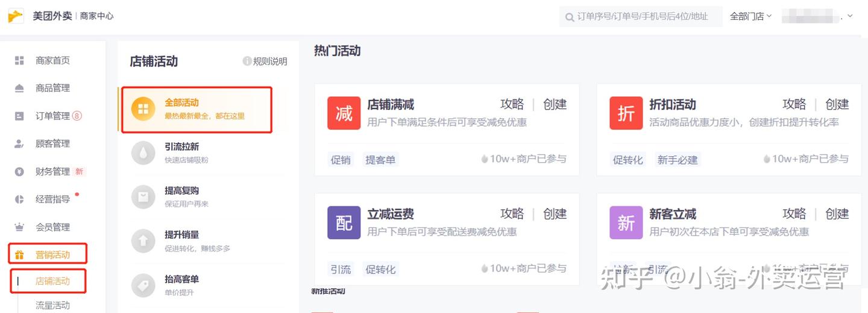Click the 店铺满减 card title
The height and width of the screenshot is (313, 868).
pyautogui.click(x=391, y=105)
